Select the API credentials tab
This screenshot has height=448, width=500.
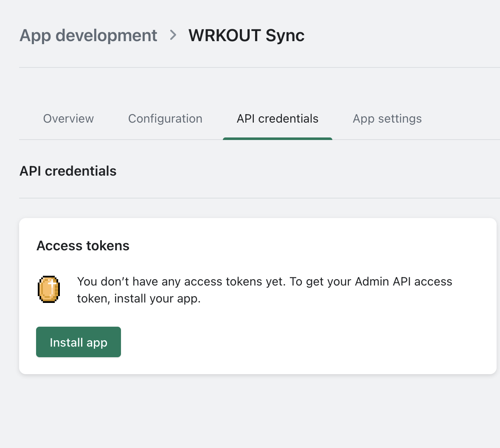277,119
